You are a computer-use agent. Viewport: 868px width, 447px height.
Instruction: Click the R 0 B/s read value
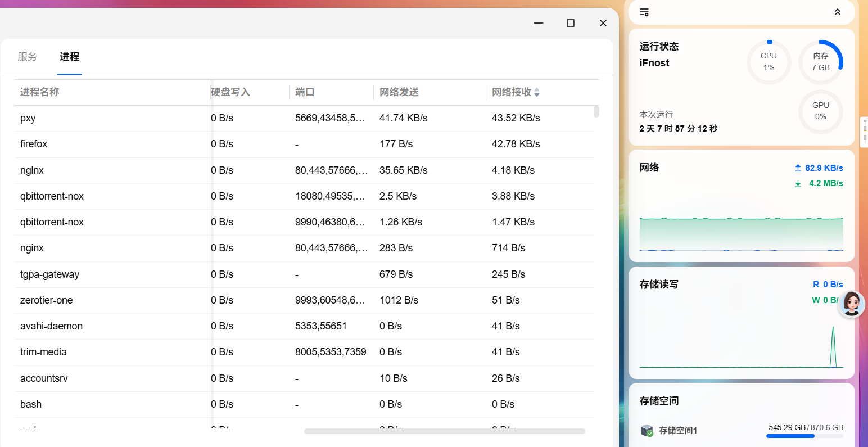(x=828, y=285)
